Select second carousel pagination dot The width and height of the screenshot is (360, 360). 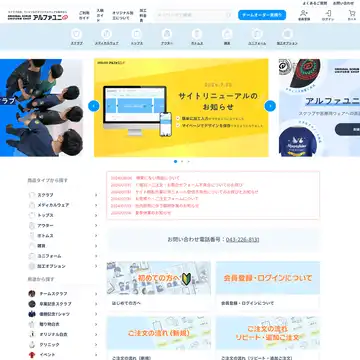[x=182, y=161]
